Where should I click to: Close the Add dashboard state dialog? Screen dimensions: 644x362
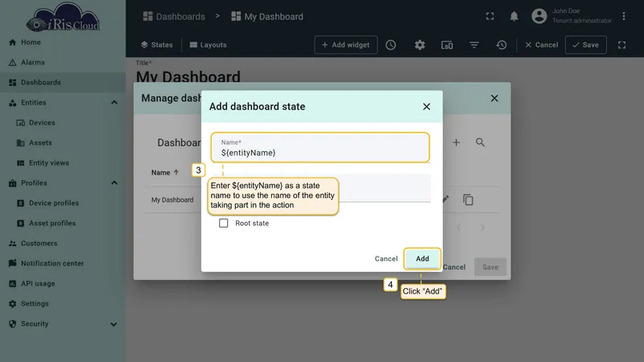click(427, 107)
